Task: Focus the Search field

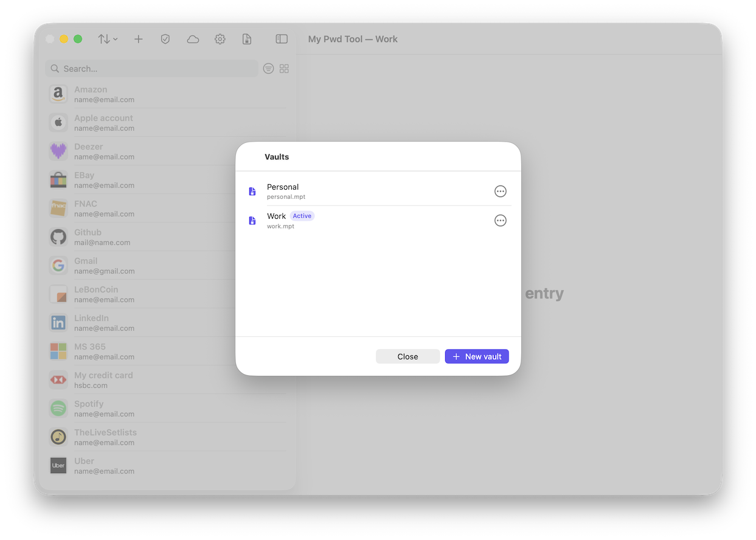Action: click(x=151, y=69)
